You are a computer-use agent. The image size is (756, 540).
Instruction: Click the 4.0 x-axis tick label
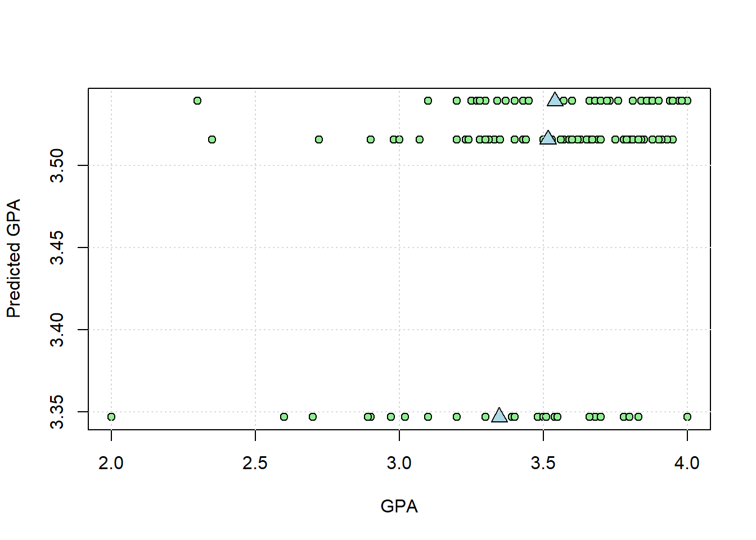tap(687, 463)
